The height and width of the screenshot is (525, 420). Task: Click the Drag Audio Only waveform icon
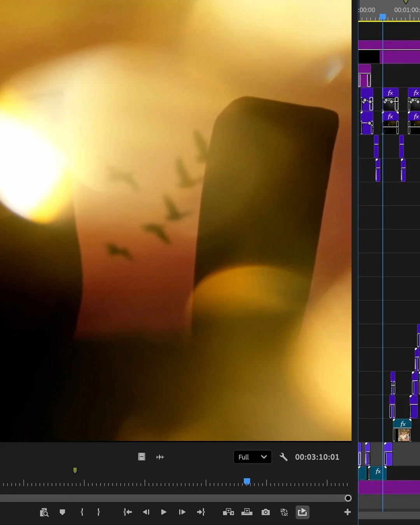[160, 457]
